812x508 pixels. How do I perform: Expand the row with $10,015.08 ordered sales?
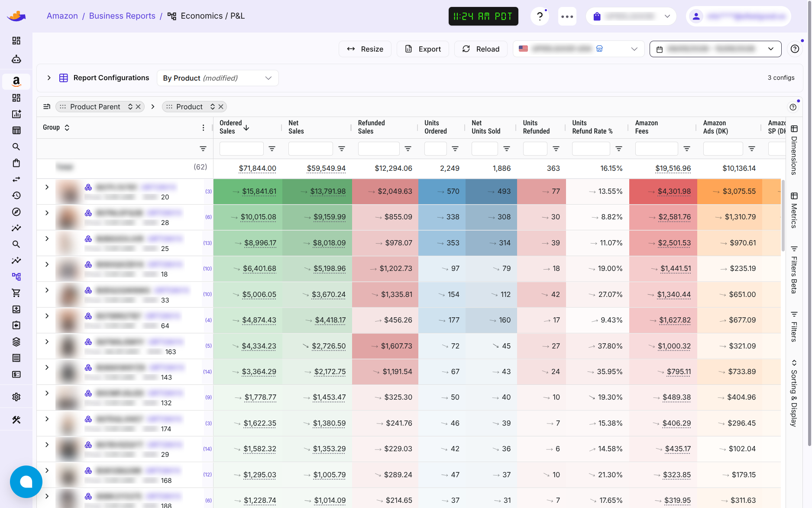47,213
